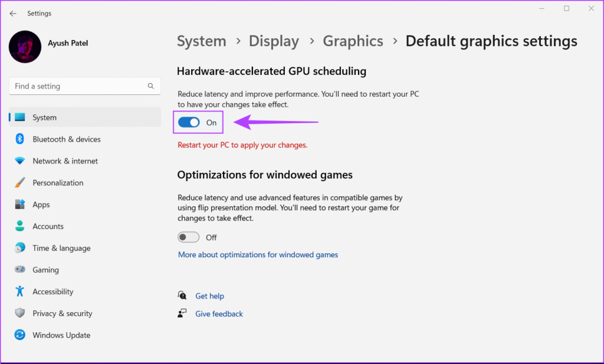
Task: Return to Graphics breadcrumb page
Action: (x=353, y=41)
